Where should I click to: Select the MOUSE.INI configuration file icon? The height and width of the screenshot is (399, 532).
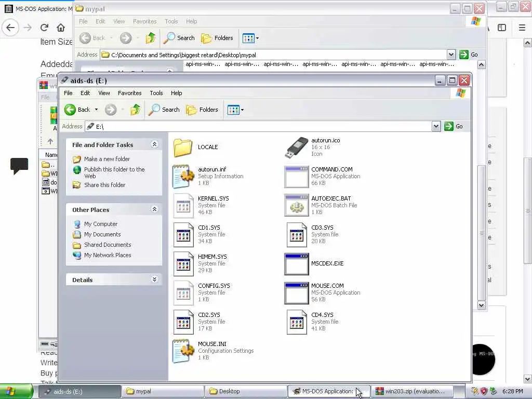pos(183,351)
